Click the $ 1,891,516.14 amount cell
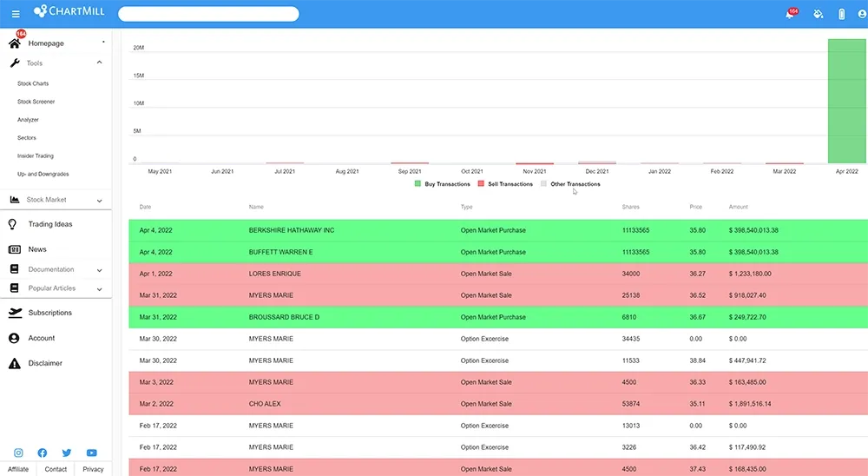 point(750,404)
